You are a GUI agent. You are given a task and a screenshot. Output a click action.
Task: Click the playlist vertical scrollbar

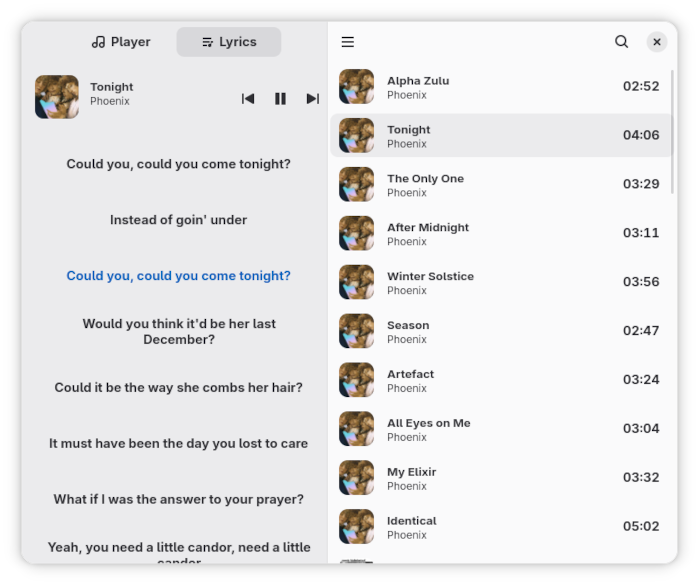point(672,132)
